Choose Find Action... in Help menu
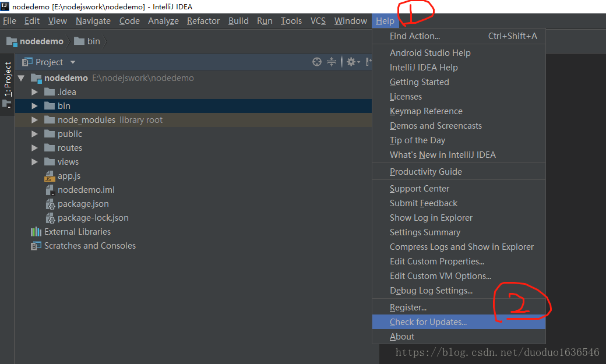606x364 pixels. point(459,36)
